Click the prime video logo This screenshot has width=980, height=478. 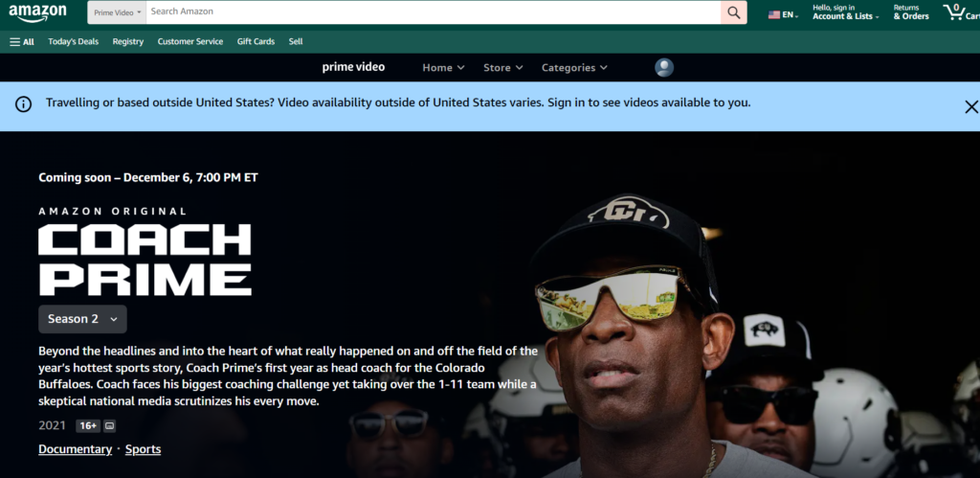point(353,67)
